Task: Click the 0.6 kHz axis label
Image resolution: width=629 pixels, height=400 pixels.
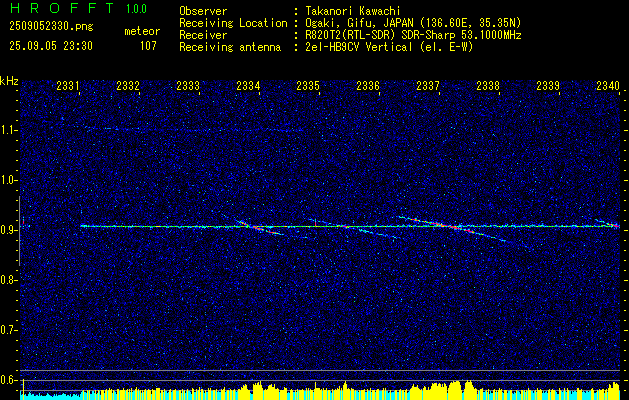Action: point(8,380)
